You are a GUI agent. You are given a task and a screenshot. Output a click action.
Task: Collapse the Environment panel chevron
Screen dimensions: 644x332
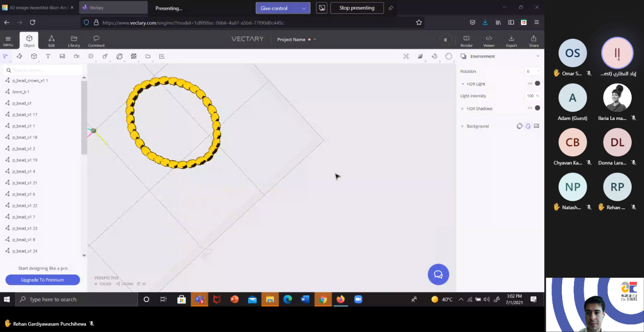point(538,56)
